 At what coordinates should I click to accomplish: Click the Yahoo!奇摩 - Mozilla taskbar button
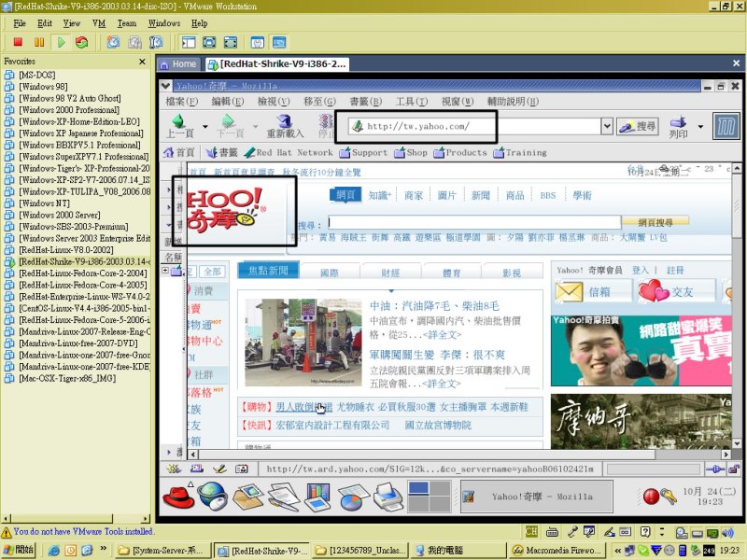tap(536, 497)
